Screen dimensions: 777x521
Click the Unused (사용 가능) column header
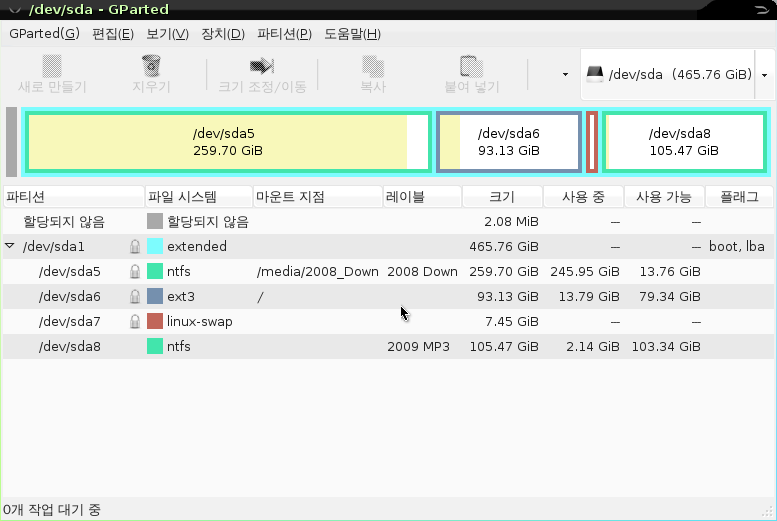click(664, 197)
